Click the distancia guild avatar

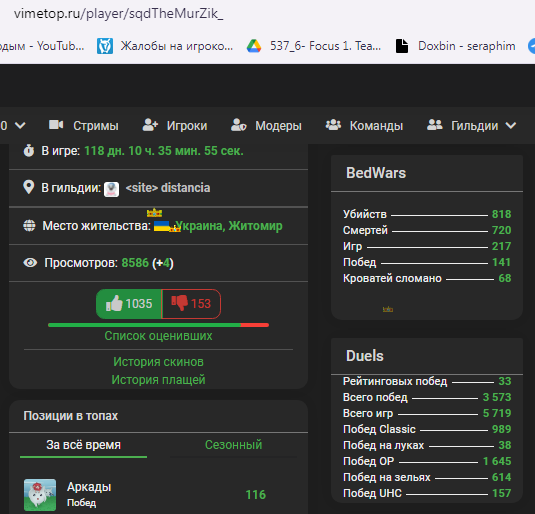coord(111,189)
